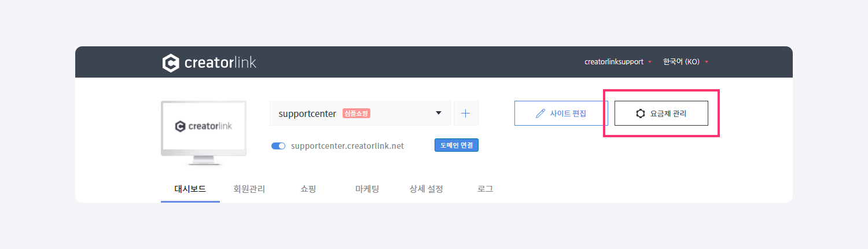Switch to the 로그 tab
Viewport: 868px width, 249px height.
(485, 189)
